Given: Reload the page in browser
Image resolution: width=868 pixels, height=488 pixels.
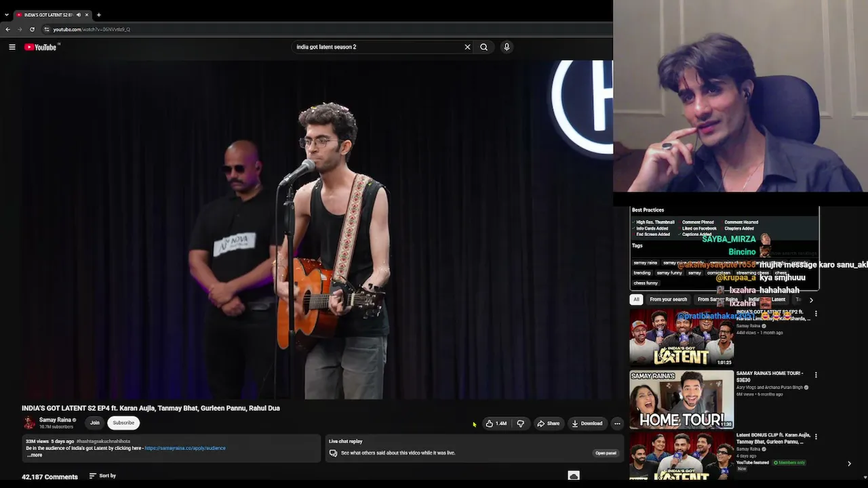Looking at the screenshot, I should pos(32,29).
